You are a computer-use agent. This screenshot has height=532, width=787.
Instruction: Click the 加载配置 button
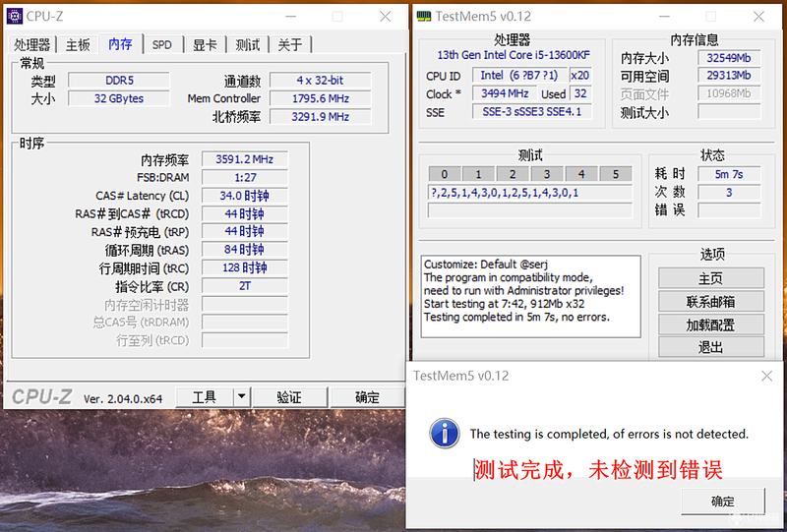710,325
